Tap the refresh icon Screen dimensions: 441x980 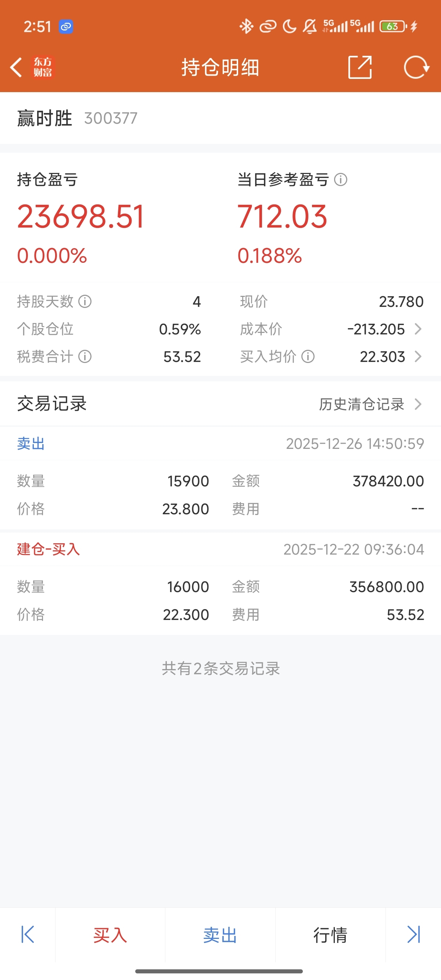tap(416, 67)
